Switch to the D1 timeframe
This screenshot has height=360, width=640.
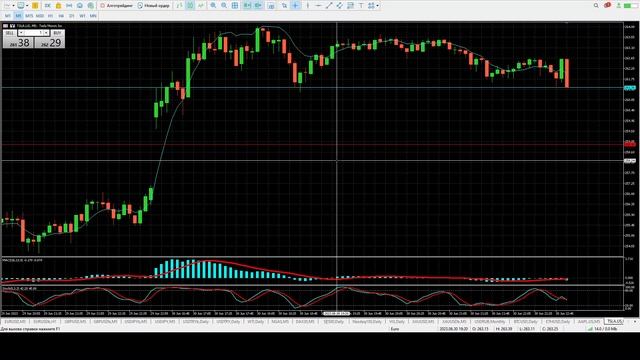click(x=72, y=16)
